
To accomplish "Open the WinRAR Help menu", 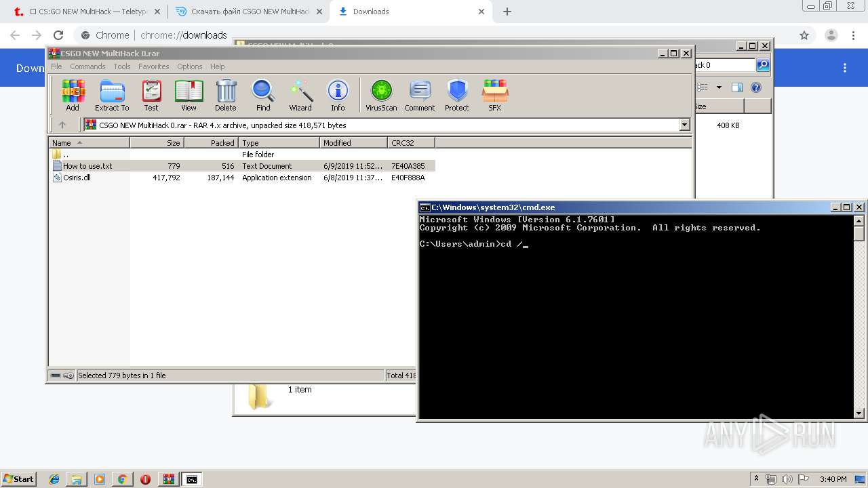I will click(217, 66).
